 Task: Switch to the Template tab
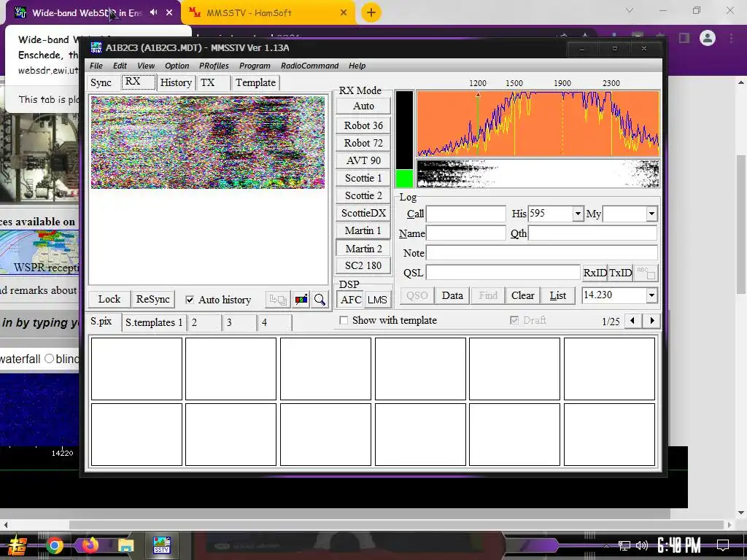click(255, 83)
